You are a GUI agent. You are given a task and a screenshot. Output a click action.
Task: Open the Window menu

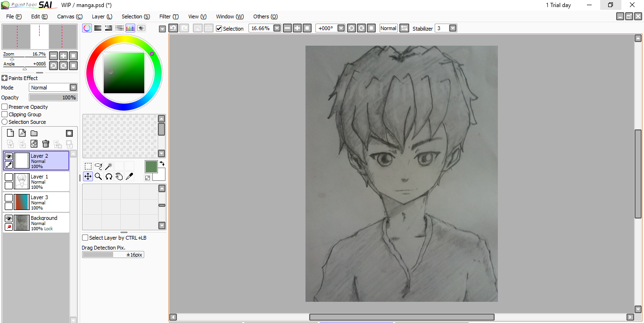[230, 16]
